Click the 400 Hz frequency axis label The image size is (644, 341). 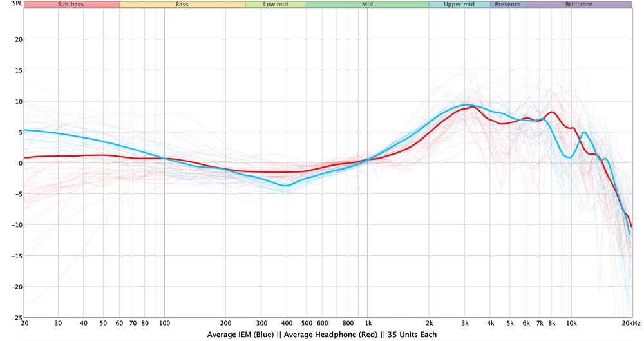(x=287, y=322)
